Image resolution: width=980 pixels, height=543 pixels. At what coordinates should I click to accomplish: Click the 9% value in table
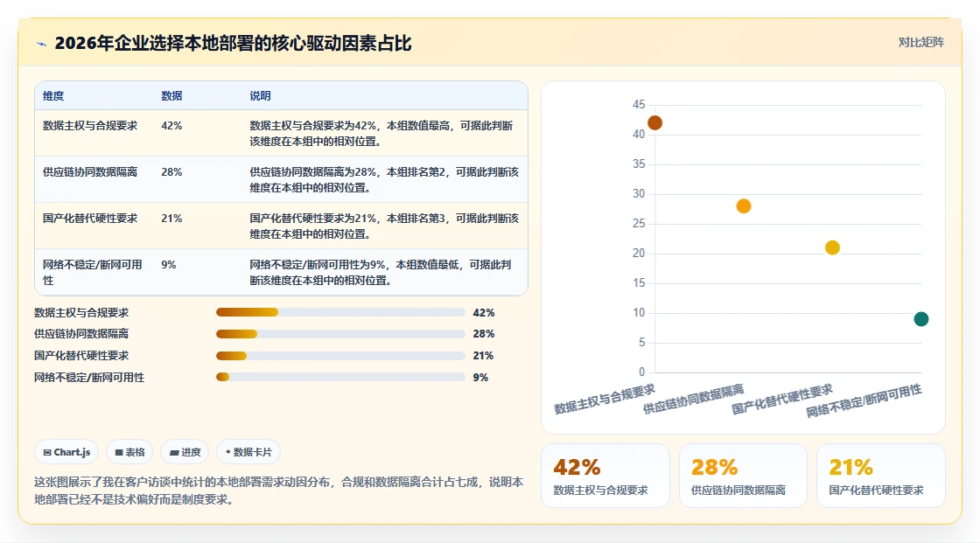pos(169,264)
